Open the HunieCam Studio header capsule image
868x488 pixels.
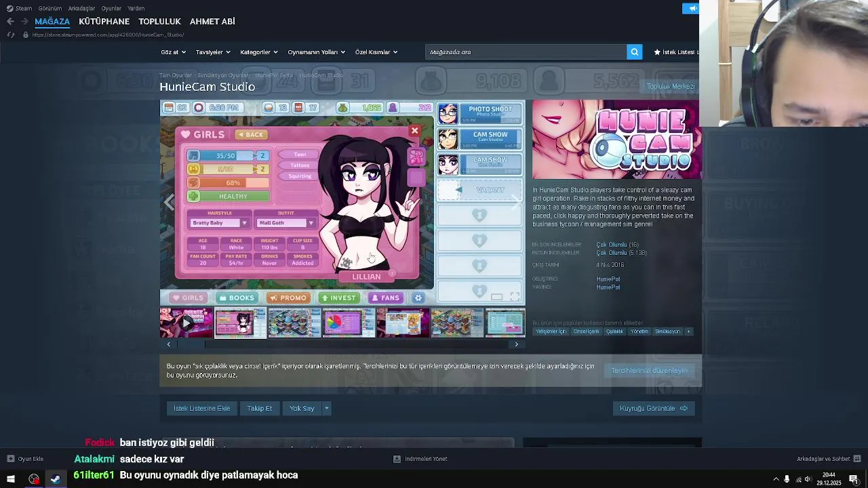tap(616, 140)
